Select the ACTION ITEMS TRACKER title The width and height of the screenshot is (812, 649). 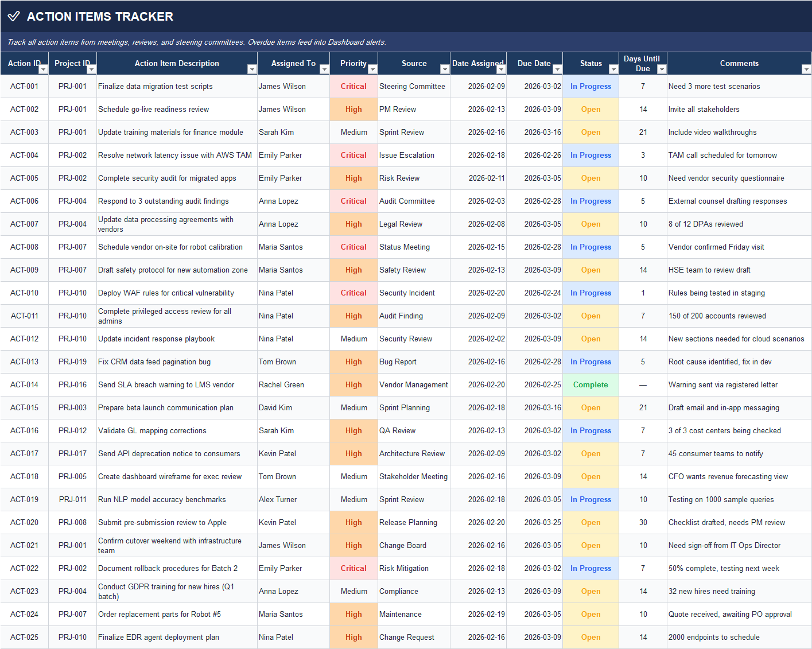coord(100,17)
